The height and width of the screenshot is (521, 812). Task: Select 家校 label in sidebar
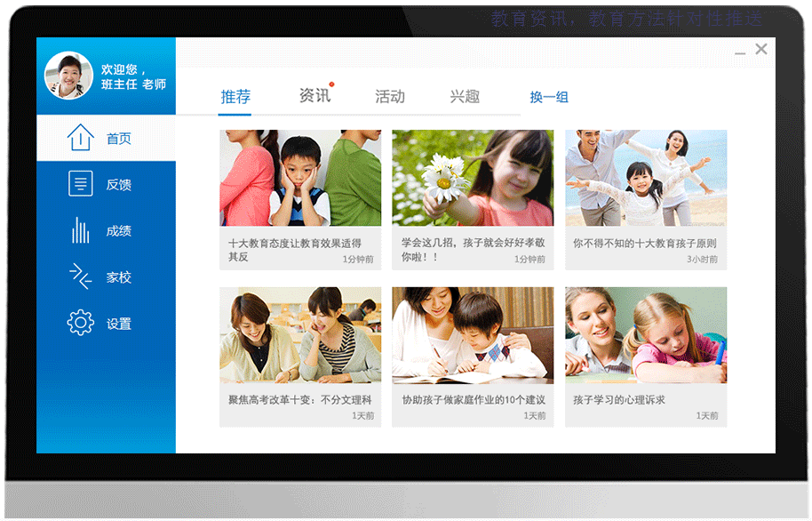[118, 277]
